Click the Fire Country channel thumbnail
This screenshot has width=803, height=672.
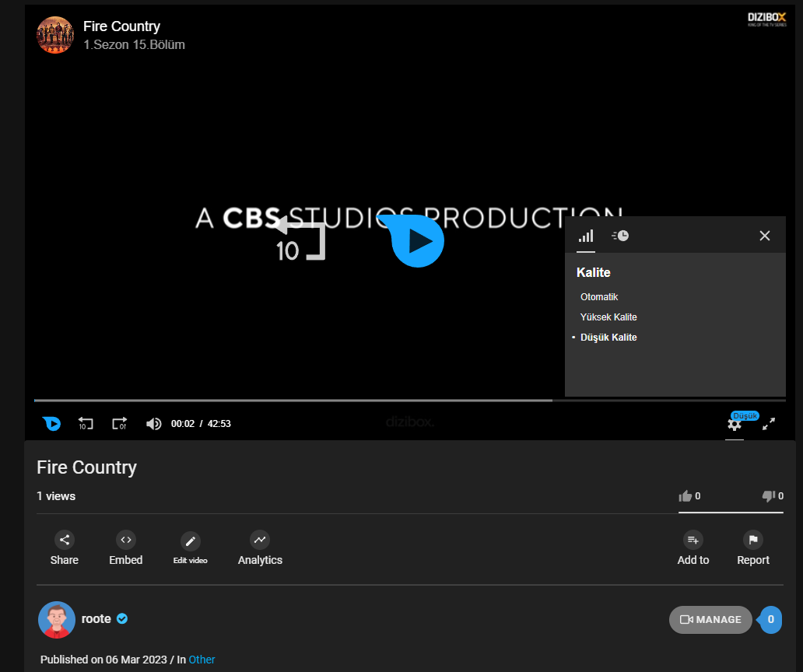tap(54, 35)
